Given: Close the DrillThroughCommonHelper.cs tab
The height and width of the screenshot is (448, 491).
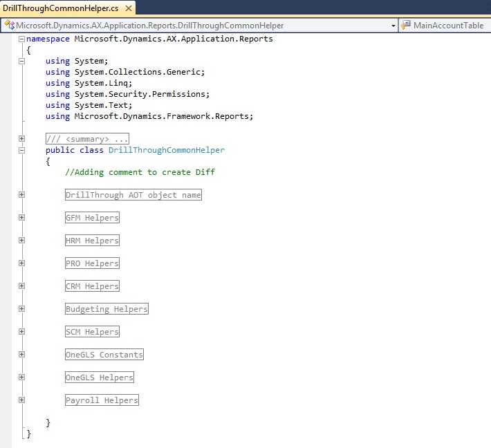Looking at the screenshot, I should coord(129,8).
